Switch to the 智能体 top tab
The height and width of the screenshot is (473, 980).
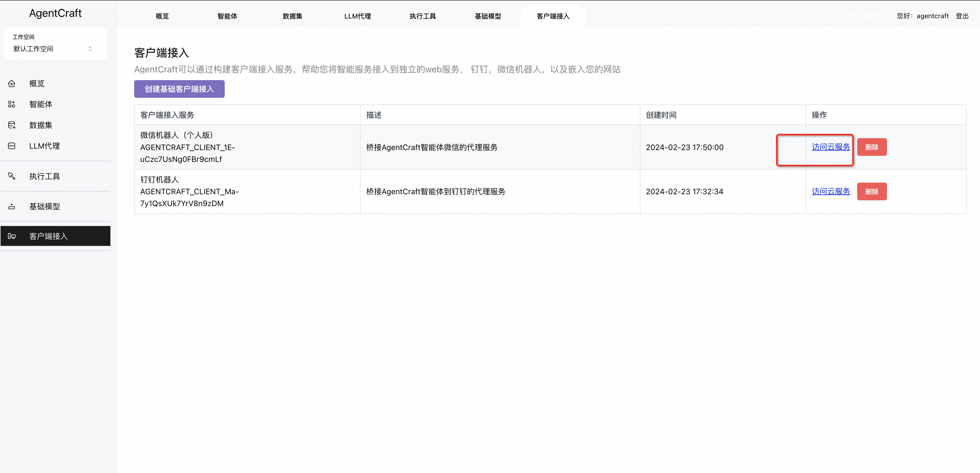pos(227,16)
